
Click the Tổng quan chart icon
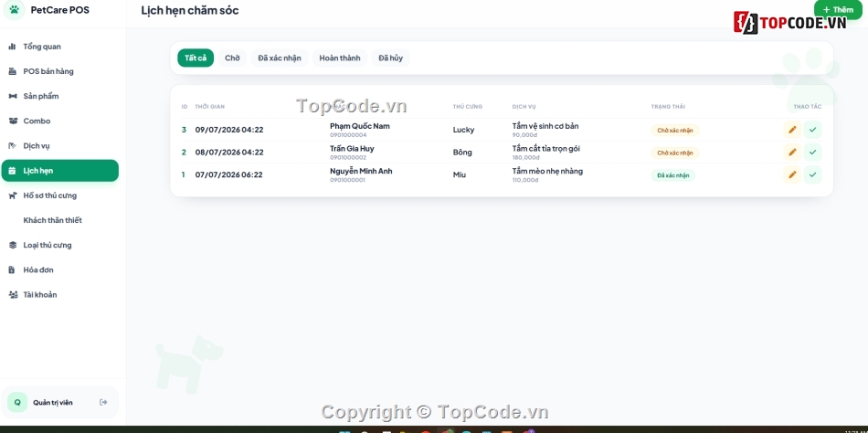point(12,47)
